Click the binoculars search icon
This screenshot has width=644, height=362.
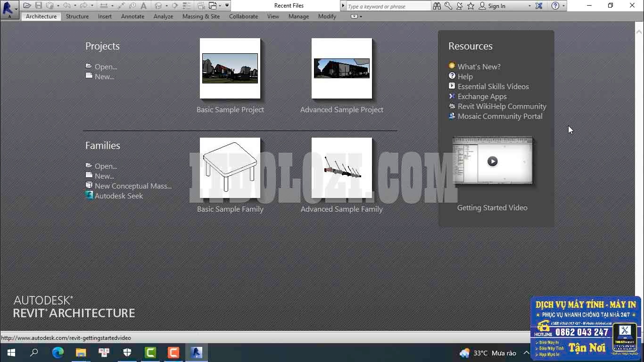(x=437, y=6)
